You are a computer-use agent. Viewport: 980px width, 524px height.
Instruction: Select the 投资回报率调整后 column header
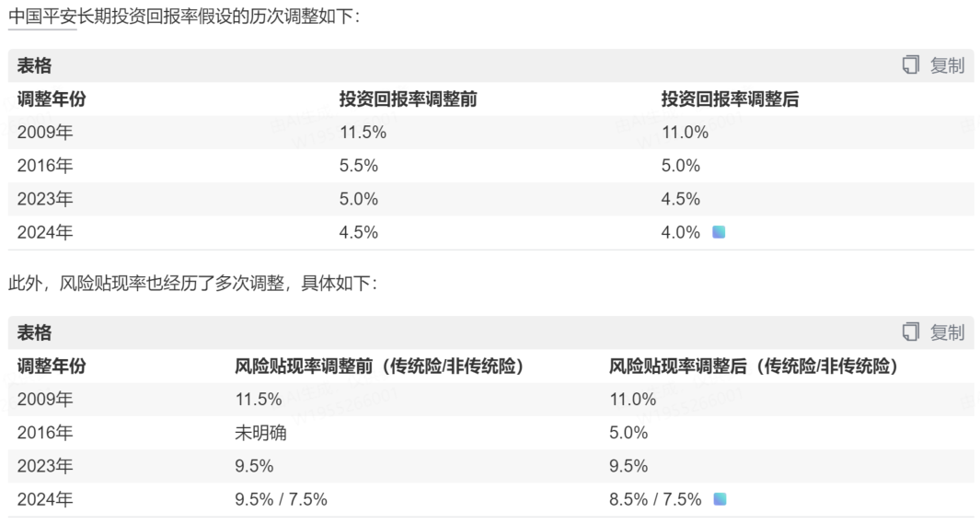click(730, 99)
